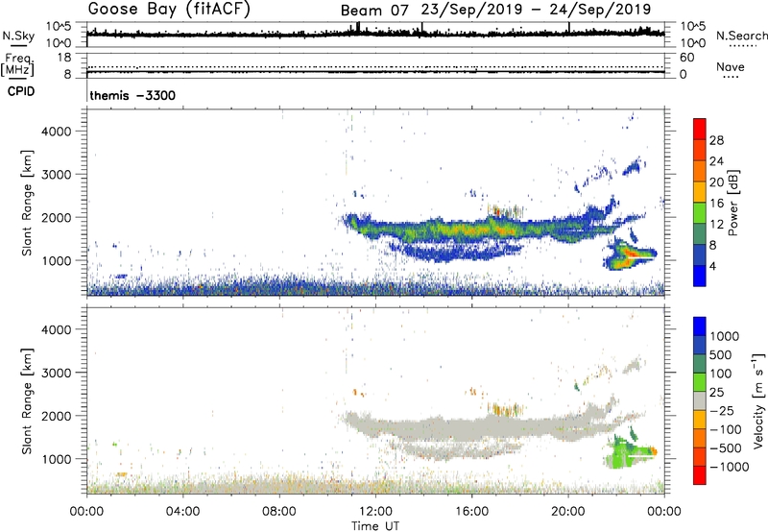Click the 'CPID' label
The width and height of the screenshot is (768, 532).
(21, 91)
